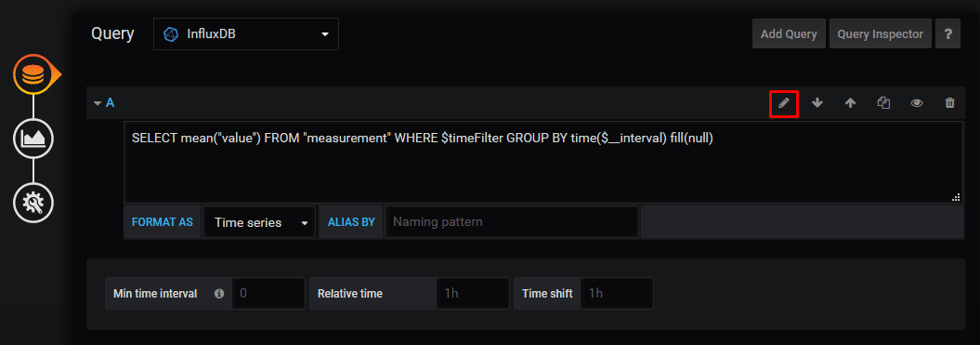Image resolution: width=980 pixels, height=345 pixels.
Task: Toggle query A visibility eye icon
Action: coord(916,103)
